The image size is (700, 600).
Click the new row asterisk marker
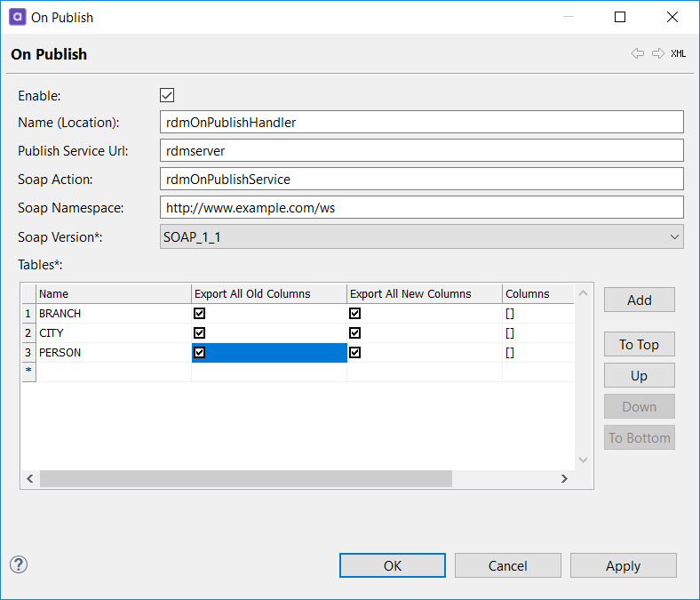pyautogui.click(x=28, y=372)
